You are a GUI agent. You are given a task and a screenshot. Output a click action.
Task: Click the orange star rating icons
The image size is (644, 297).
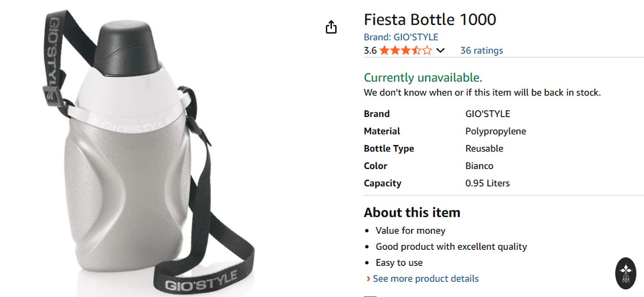(x=405, y=51)
